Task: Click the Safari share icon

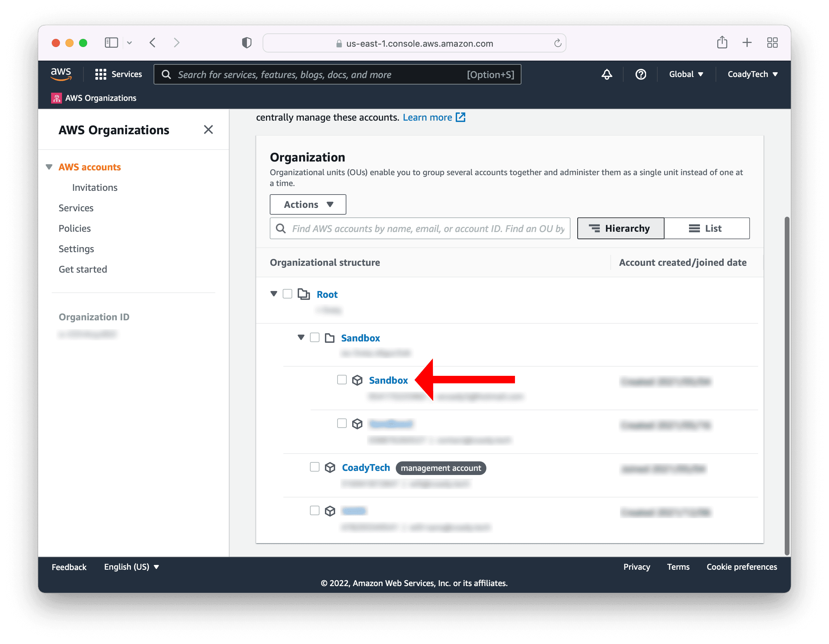Action: 722,43
